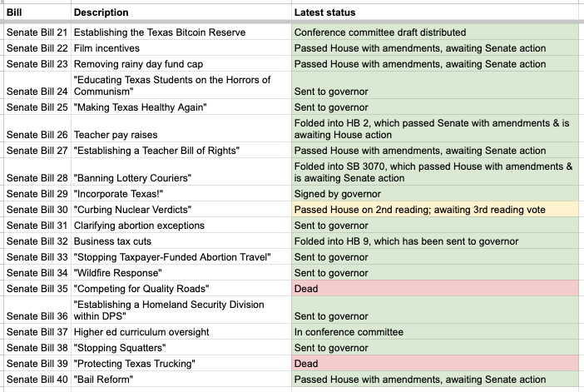Select the "Banning Lottery Couriers" cell
Screen dimensions: 584x392
pos(181,171)
